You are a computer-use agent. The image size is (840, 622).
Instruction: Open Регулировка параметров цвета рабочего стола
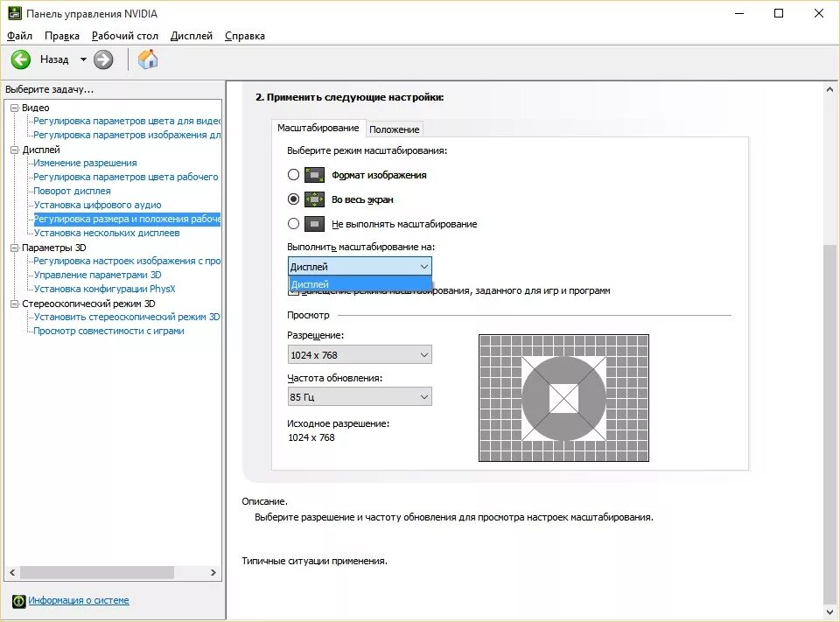[126, 177]
